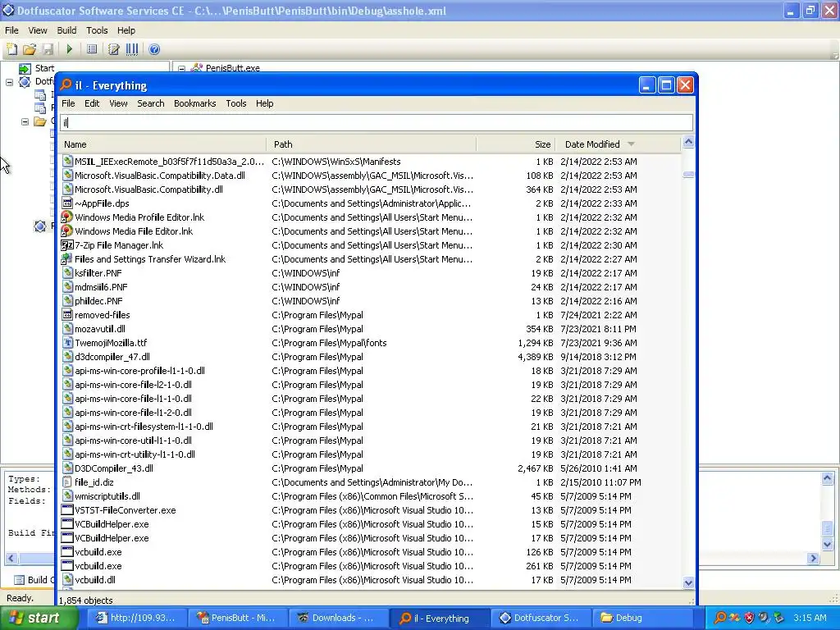Open File menu in Dotfuscator window
Image resolution: width=840 pixels, height=630 pixels.
pyautogui.click(x=11, y=30)
